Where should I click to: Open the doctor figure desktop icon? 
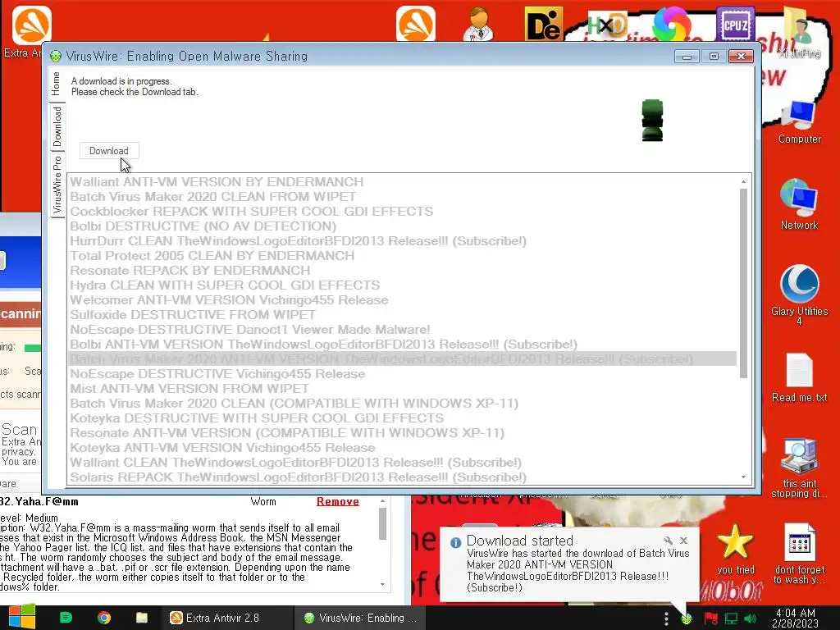coord(479,24)
